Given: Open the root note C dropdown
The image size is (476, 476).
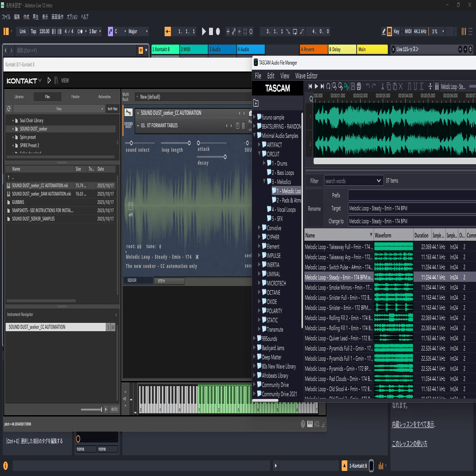Looking at the screenshot, I should [120, 31].
